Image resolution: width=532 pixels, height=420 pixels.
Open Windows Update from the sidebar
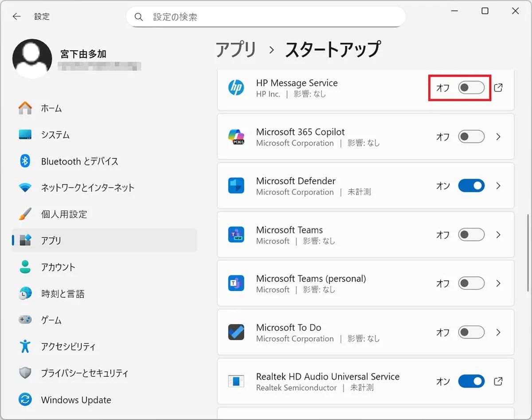click(25, 400)
